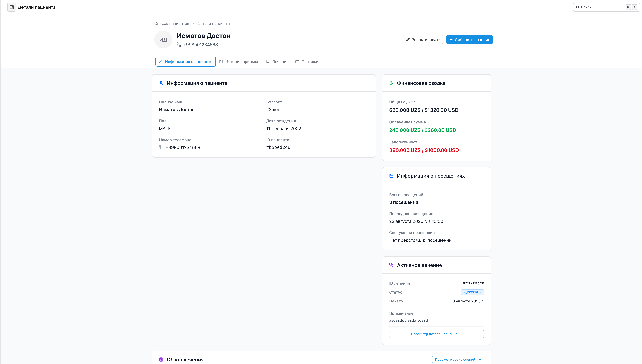Screen dimensions: 642x364
Task: Click the calendar icon in Информация о посещениях
Action: (391, 176)
